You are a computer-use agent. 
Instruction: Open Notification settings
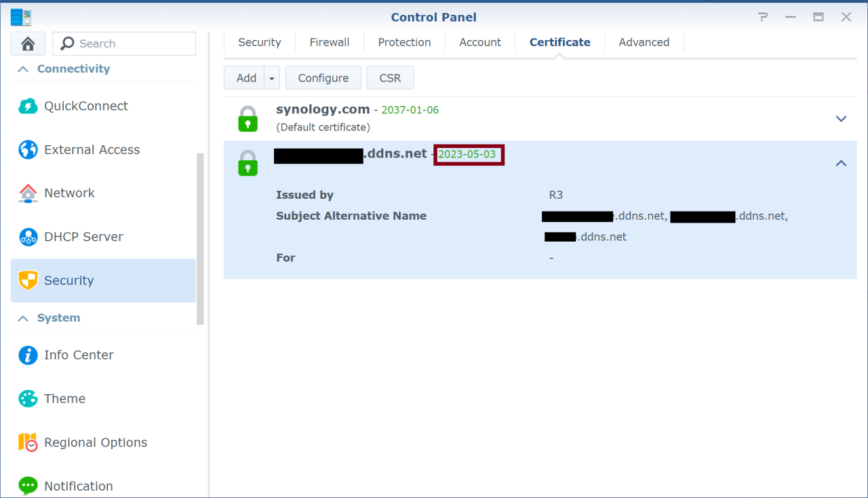click(x=79, y=486)
